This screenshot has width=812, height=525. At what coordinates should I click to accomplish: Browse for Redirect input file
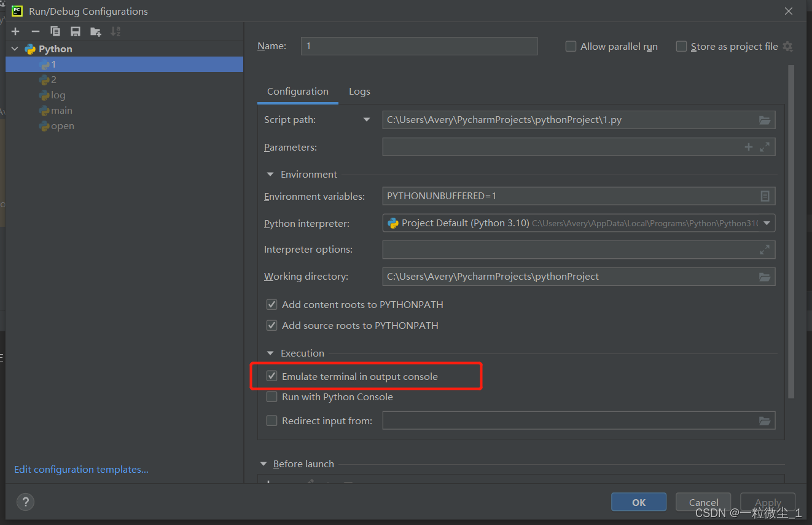pos(765,420)
